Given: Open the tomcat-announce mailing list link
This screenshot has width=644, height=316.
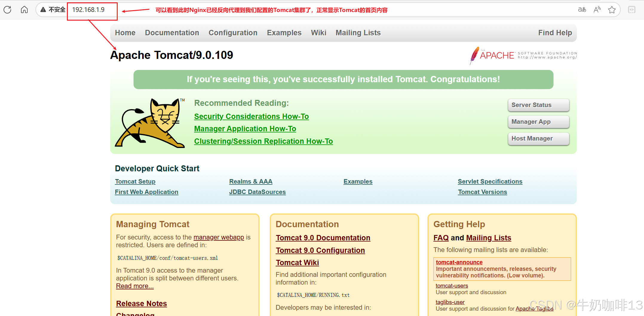Looking at the screenshot, I should 459,262.
